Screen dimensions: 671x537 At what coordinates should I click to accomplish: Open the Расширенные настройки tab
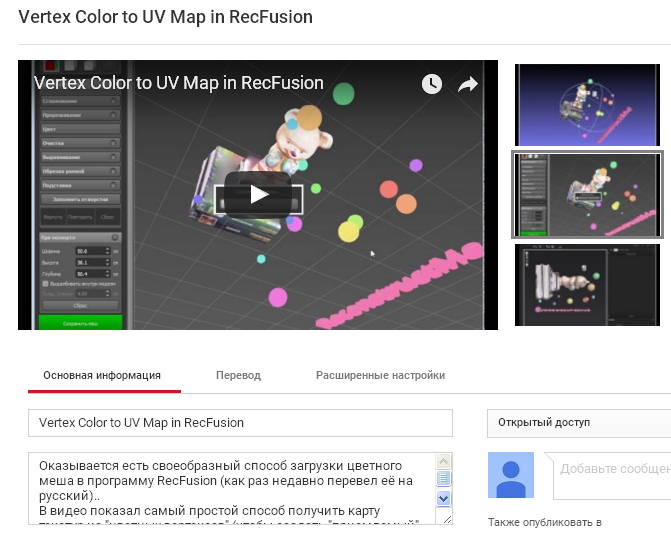(x=380, y=375)
